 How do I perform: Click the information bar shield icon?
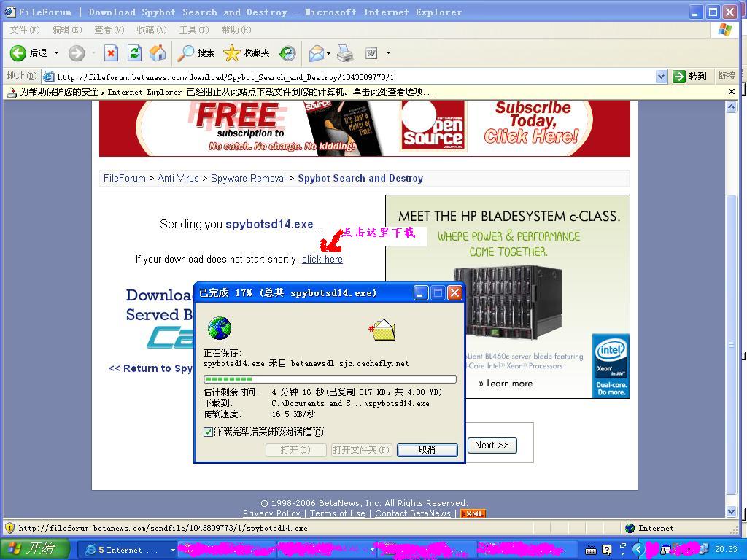coord(12,92)
